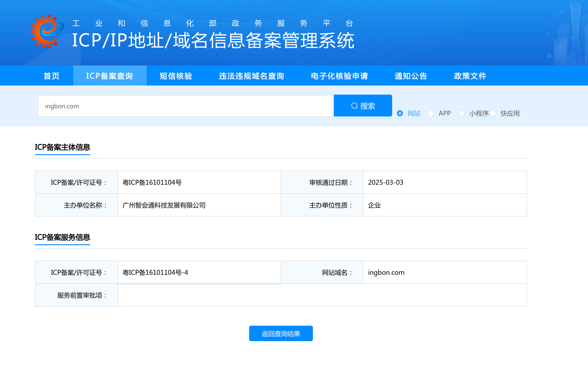Select the APP radio button

(431, 113)
